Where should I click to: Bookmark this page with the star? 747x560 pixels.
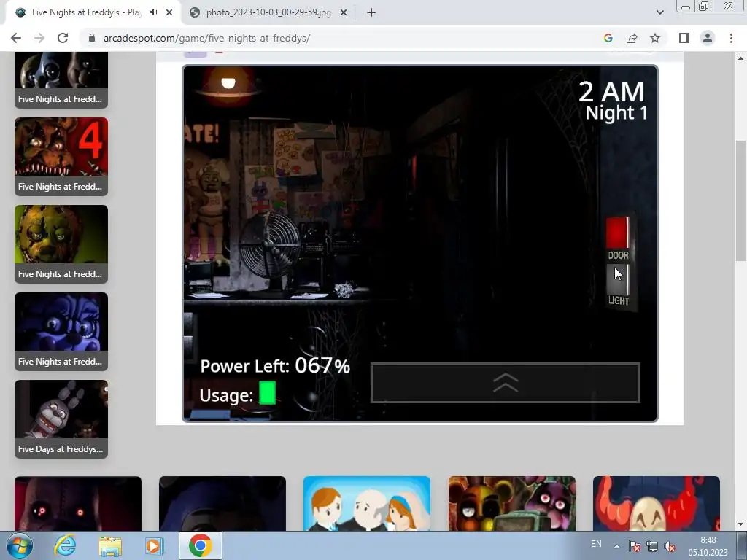tap(655, 38)
